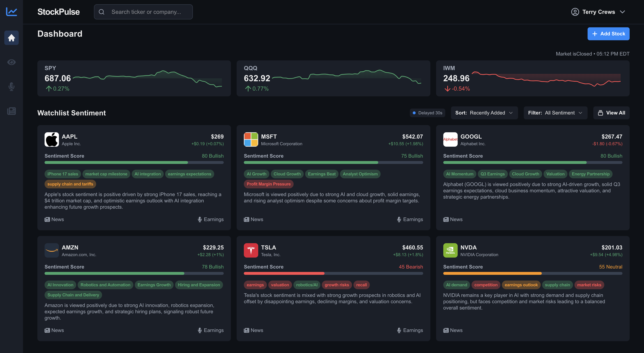Switch to the Dashboard heading
The image size is (644, 353).
[x=60, y=34]
